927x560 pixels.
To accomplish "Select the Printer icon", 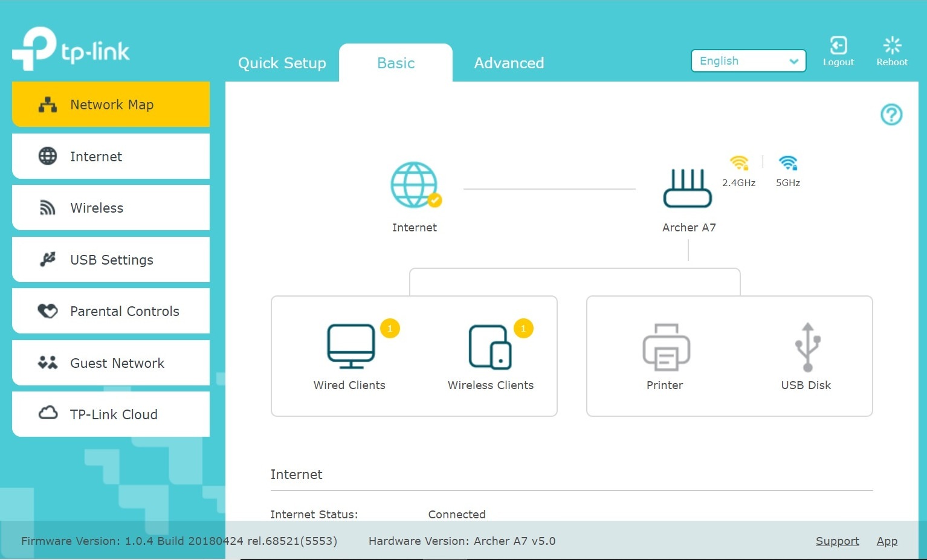I will (x=666, y=347).
